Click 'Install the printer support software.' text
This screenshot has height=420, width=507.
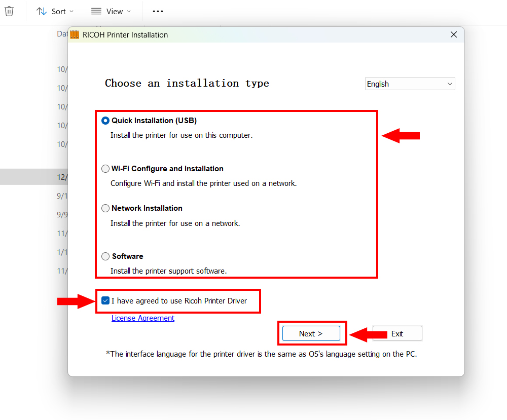[x=168, y=271]
